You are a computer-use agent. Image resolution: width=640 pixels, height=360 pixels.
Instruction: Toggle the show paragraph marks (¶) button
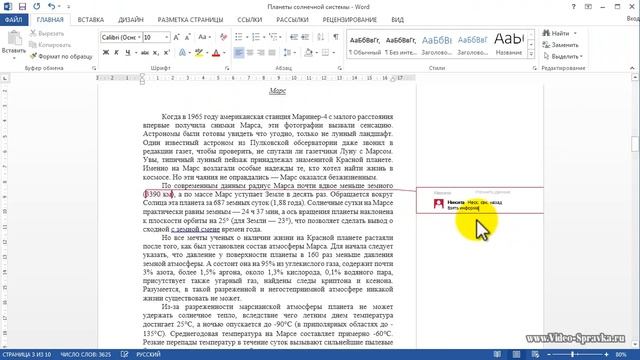tap(336, 37)
